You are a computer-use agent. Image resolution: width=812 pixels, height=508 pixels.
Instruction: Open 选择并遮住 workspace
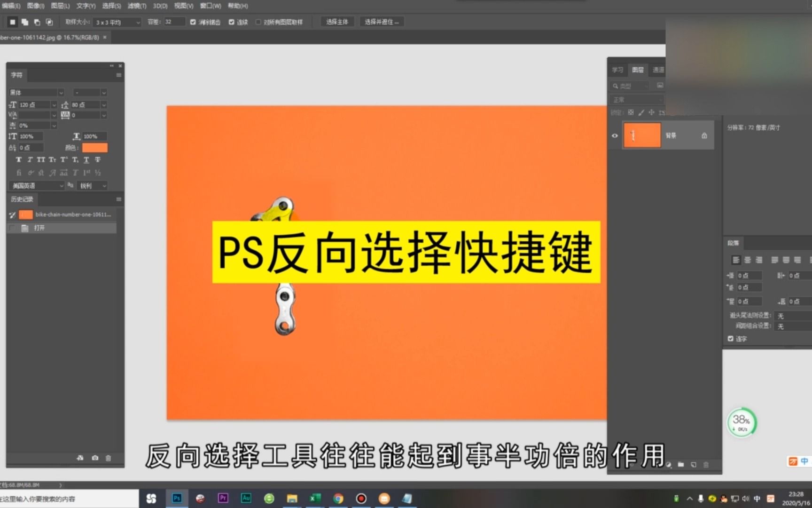coord(382,22)
